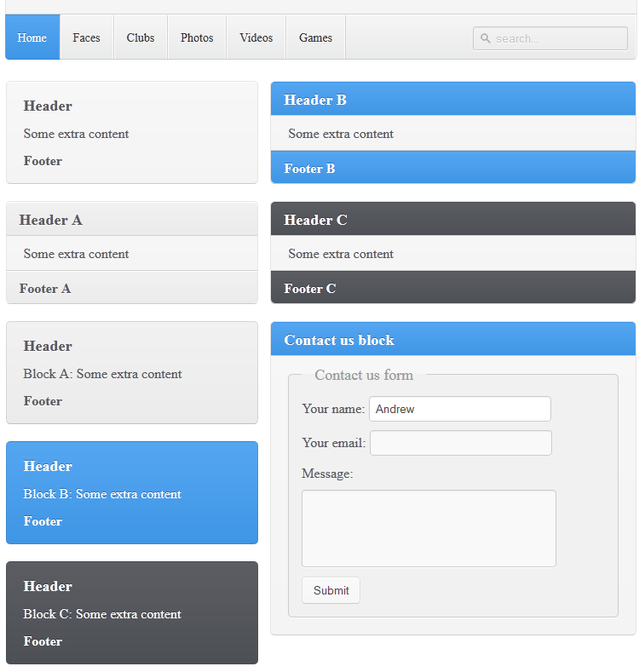Focus the search input box

[x=558, y=38]
